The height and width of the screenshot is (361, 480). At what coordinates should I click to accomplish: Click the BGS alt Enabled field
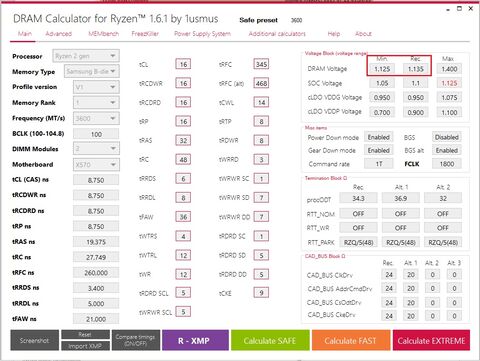(447, 150)
